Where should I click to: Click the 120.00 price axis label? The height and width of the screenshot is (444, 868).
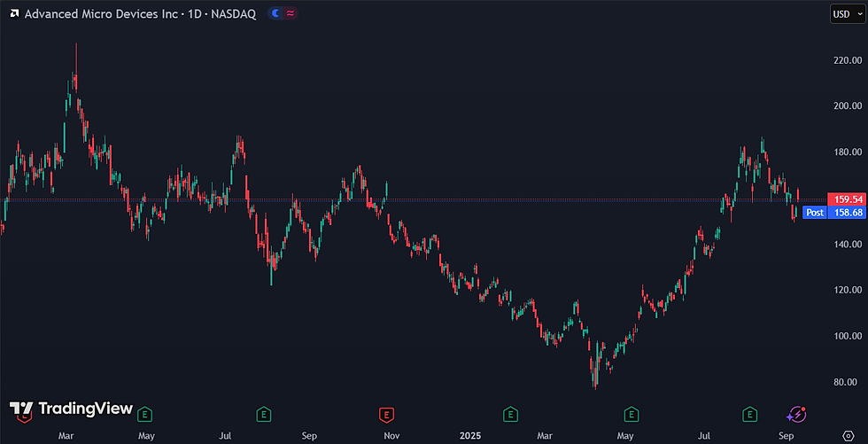(847, 290)
